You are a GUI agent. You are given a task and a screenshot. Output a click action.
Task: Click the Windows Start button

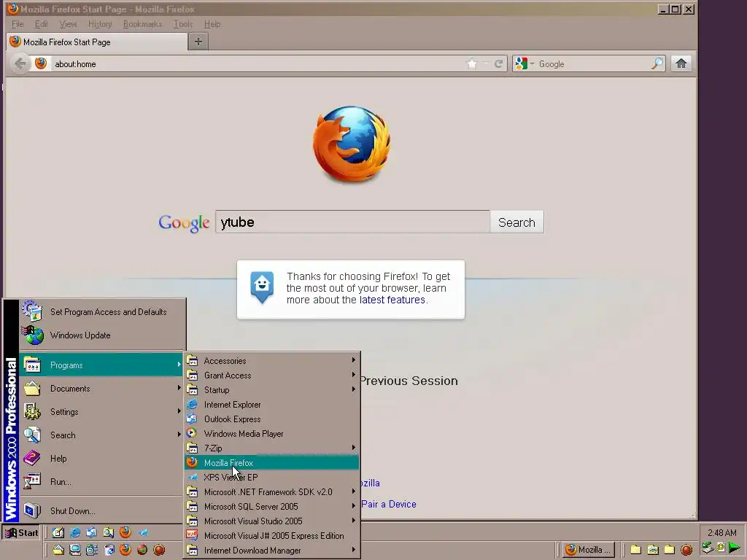point(21,533)
